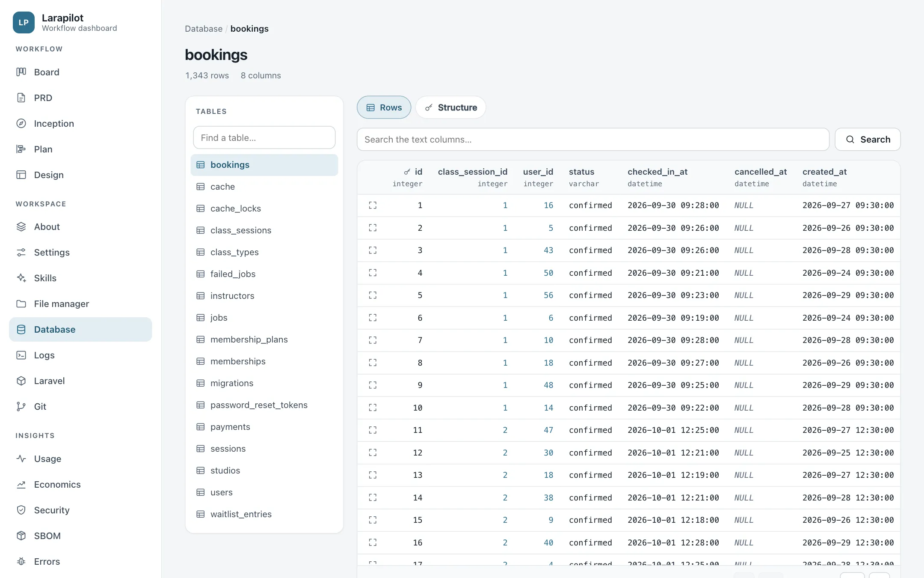Viewport: 924px width, 578px height.
Task: Open the class_sessions table
Action: point(264,230)
